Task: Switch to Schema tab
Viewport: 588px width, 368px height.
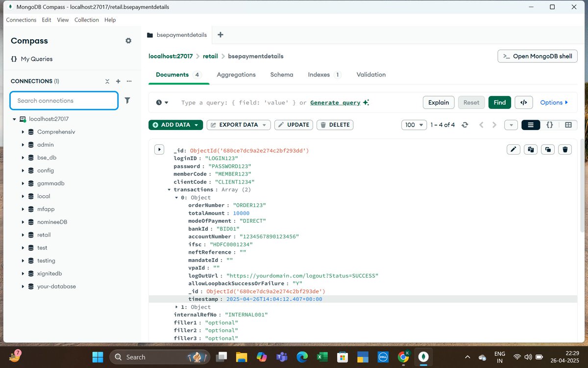Action: coord(282,75)
